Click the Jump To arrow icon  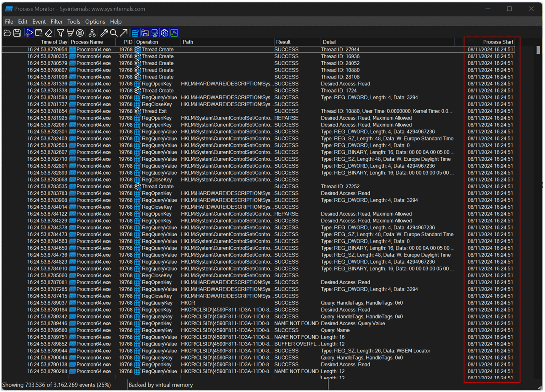(x=123, y=33)
